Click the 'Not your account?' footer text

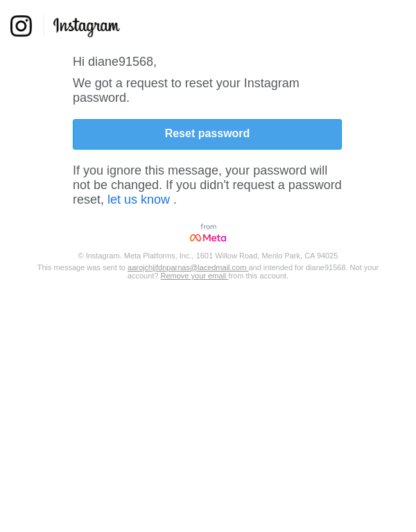252,272
